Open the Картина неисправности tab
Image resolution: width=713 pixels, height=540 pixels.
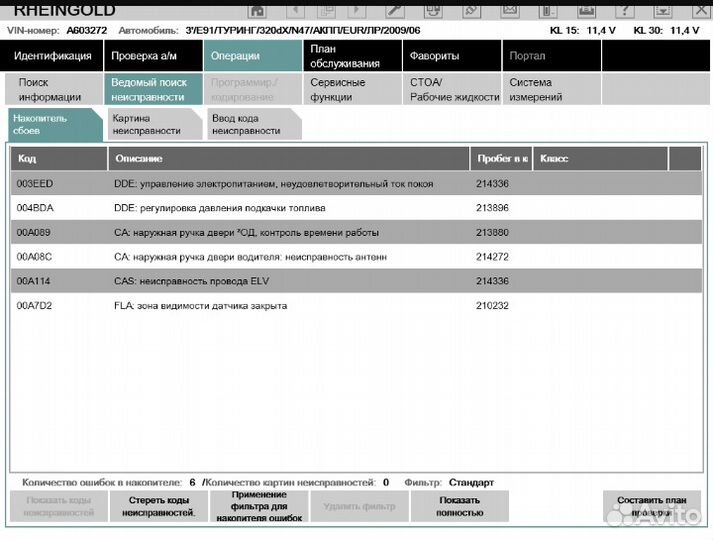tap(150, 124)
